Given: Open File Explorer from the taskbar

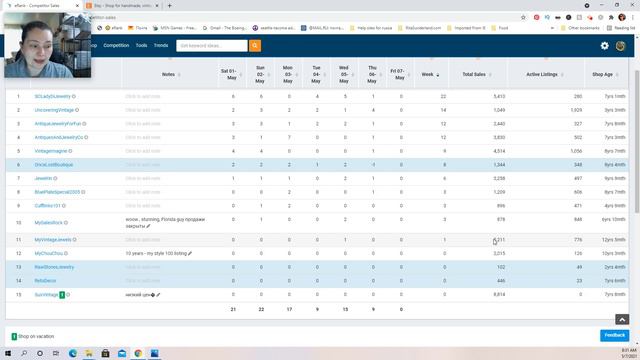Looking at the screenshot, I should 89,353.
